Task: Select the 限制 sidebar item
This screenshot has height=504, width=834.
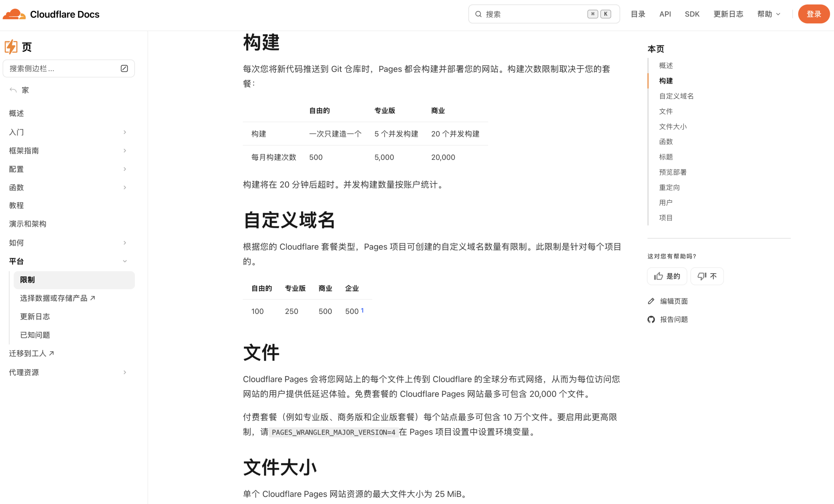Action: click(x=74, y=280)
